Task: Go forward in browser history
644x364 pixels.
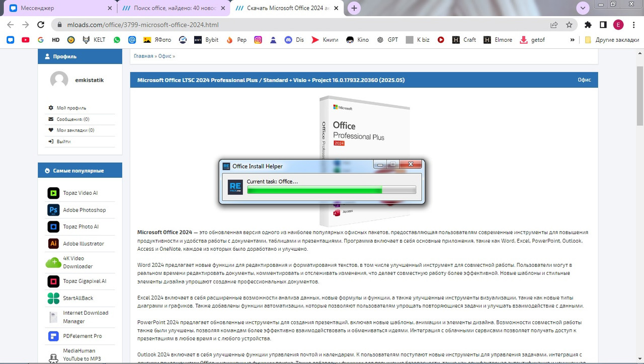Action: click(25, 25)
